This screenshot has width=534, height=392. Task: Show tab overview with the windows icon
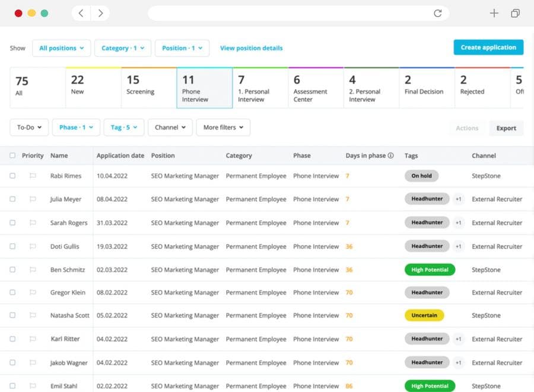tap(515, 13)
